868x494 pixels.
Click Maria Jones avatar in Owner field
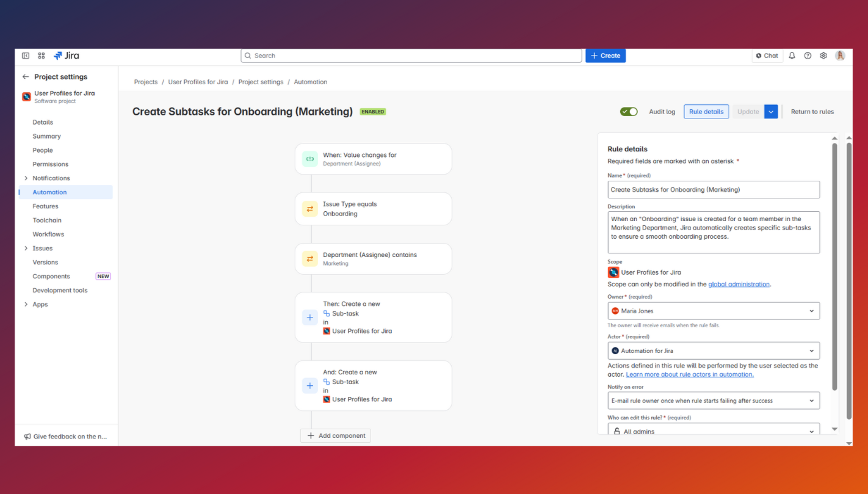click(x=615, y=311)
